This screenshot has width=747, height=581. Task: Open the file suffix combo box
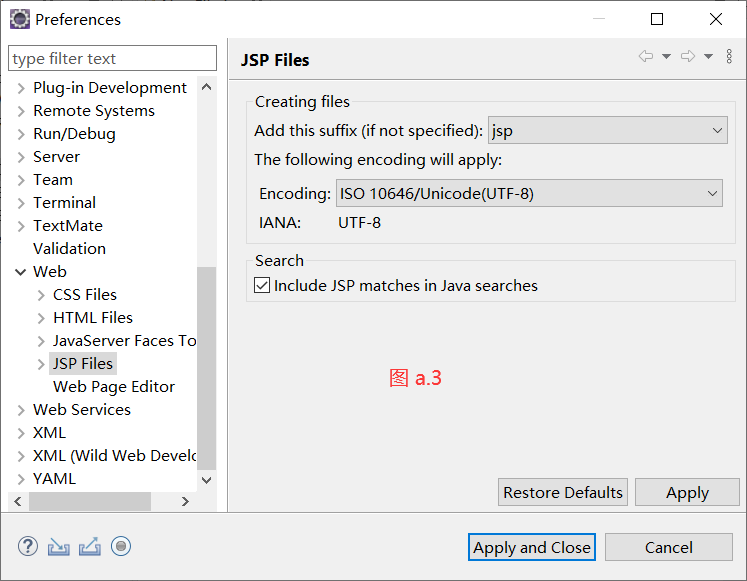(x=607, y=130)
